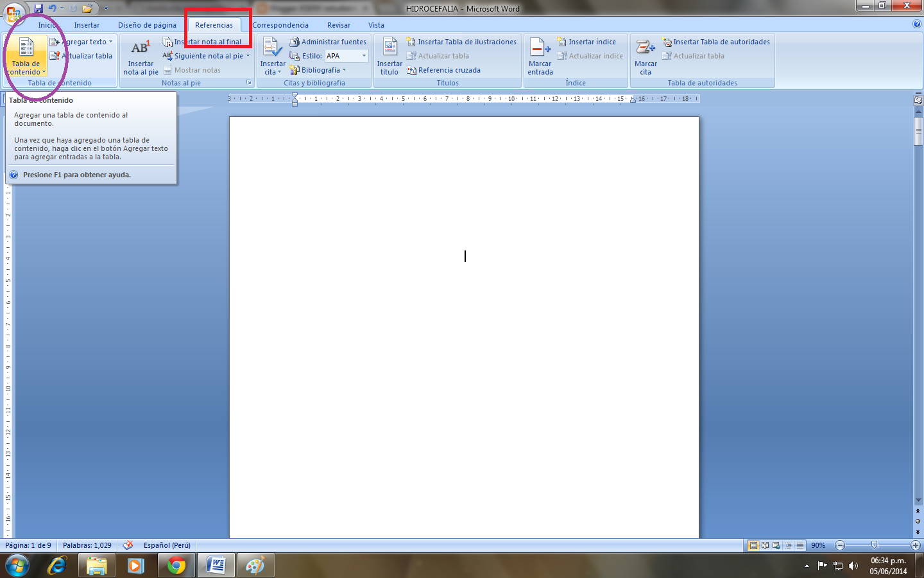The width and height of the screenshot is (924, 578).
Task: Click Actualizar tabla in Tabla de contenido group
Action: tap(81, 56)
